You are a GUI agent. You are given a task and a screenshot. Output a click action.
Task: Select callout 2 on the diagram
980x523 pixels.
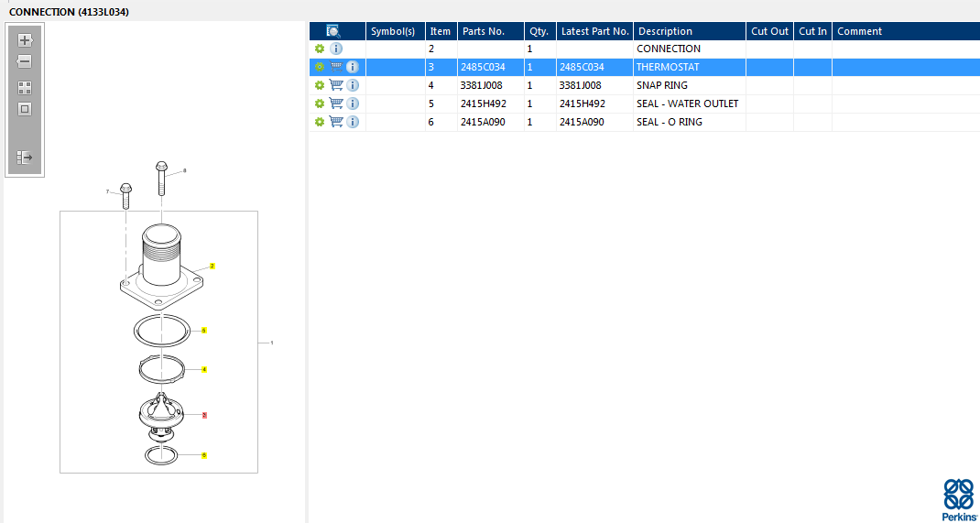[x=212, y=267]
